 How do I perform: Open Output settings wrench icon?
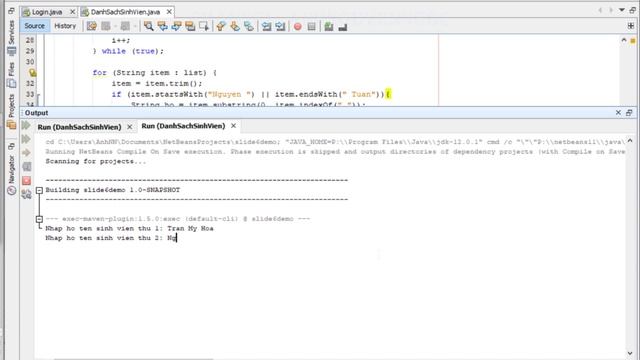(x=27, y=194)
